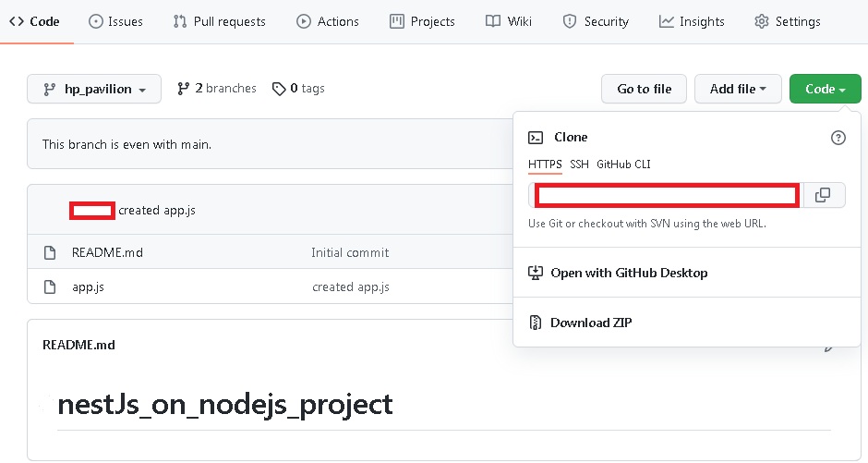This screenshot has width=868, height=463.
Task: View the Insights tab
Action: 692,21
